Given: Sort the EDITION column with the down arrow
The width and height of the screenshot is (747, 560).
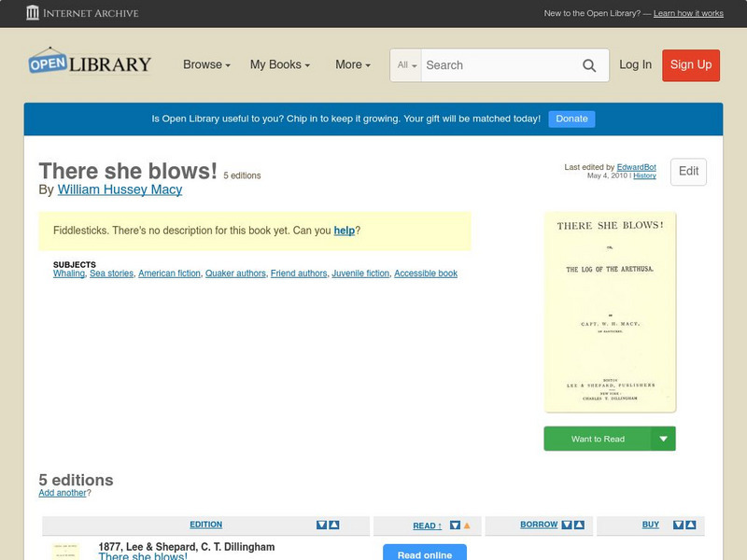Looking at the screenshot, I should [320, 525].
